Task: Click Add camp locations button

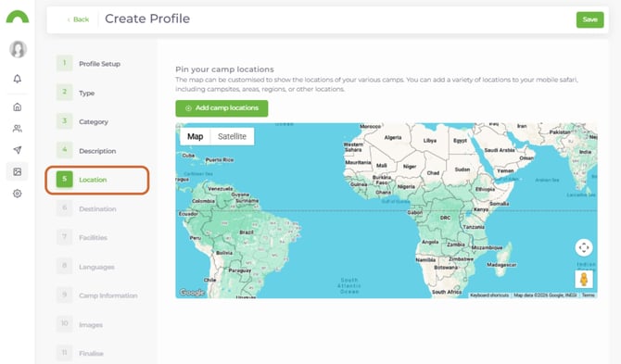Action: 222,108
